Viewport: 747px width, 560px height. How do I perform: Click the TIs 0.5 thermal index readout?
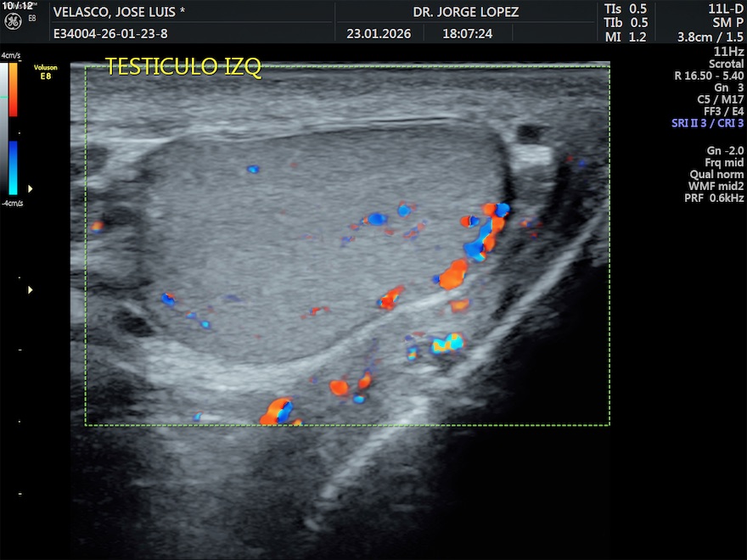626,8
